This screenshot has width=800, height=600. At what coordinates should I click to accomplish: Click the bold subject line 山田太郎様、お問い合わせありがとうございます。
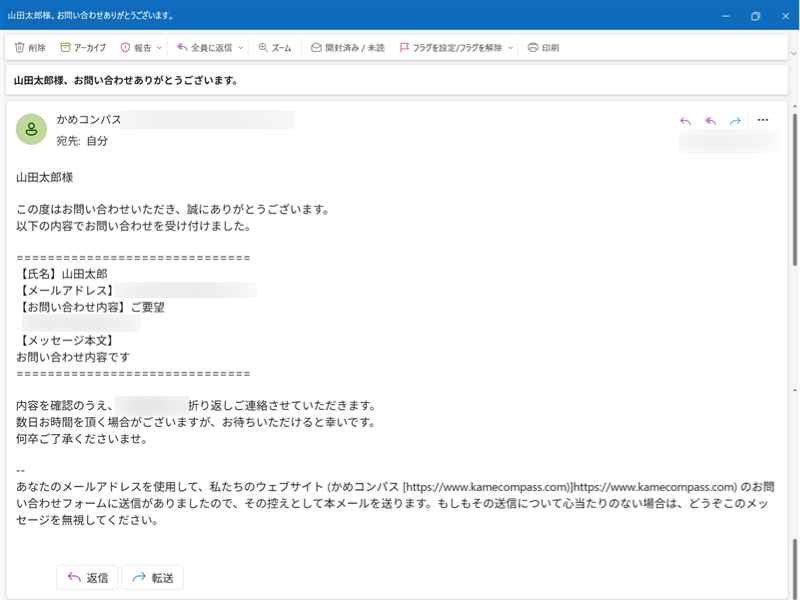click(x=126, y=81)
